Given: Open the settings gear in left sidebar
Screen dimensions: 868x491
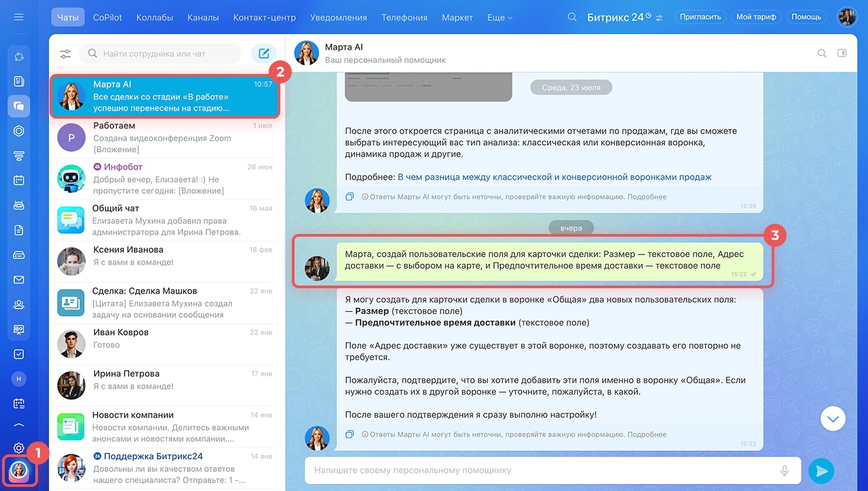Looking at the screenshot, I should tap(19, 448).
